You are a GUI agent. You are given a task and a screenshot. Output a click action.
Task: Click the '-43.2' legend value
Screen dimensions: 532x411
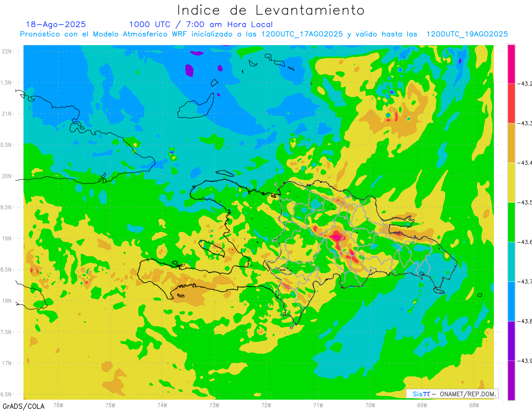coord(525,83)
